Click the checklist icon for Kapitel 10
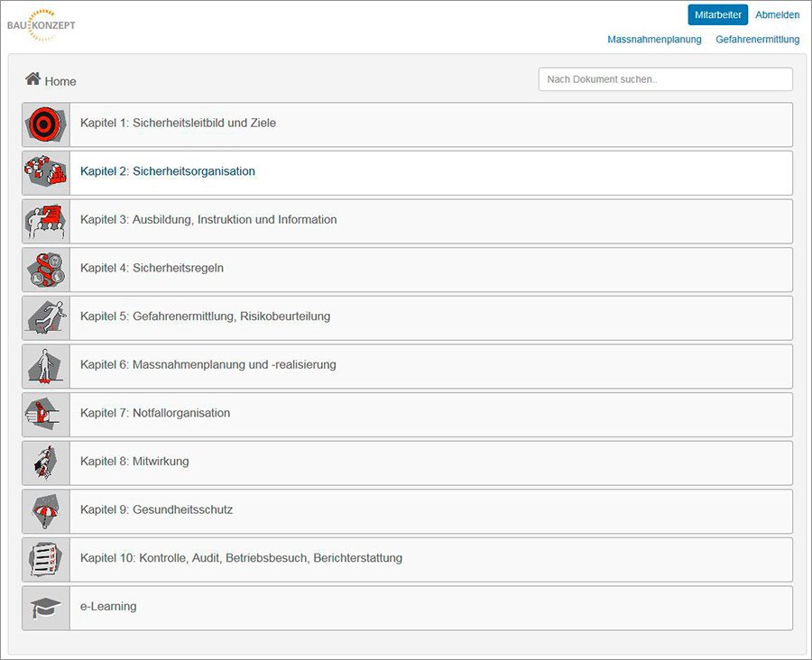Viewport: 812px width, 660px height. click(x=46, y=559)
